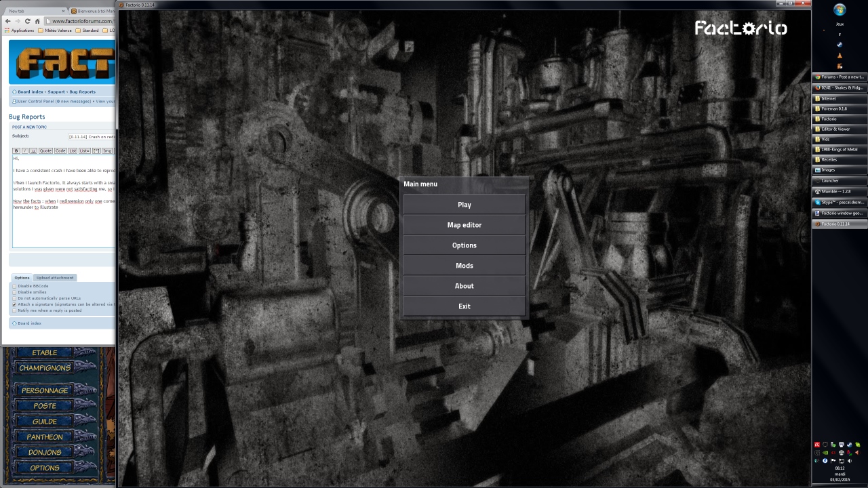The height and width of the screenshot is (488, 868).
Task: Click the Steam icon in the taskbar
Action: click(840, 45)
